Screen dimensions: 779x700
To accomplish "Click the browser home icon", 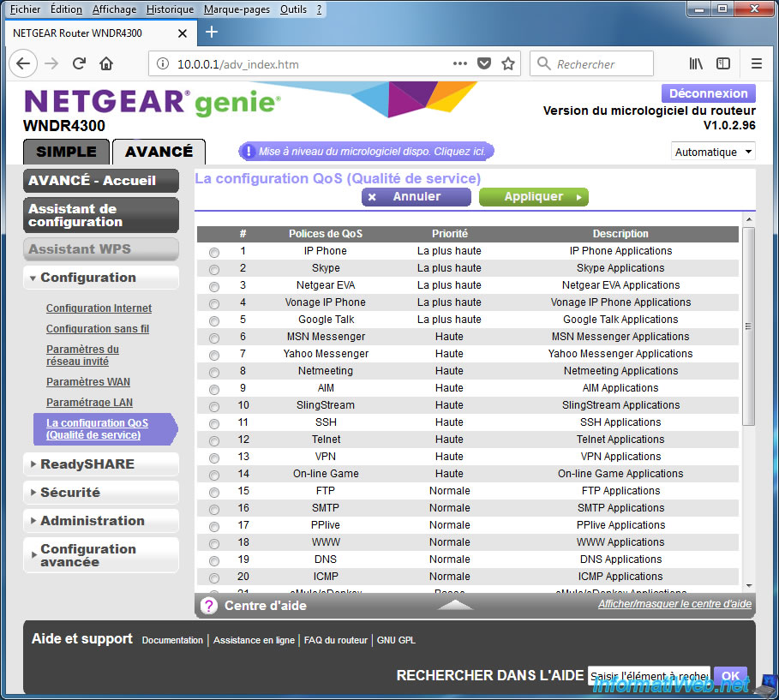I will [106, 63].
